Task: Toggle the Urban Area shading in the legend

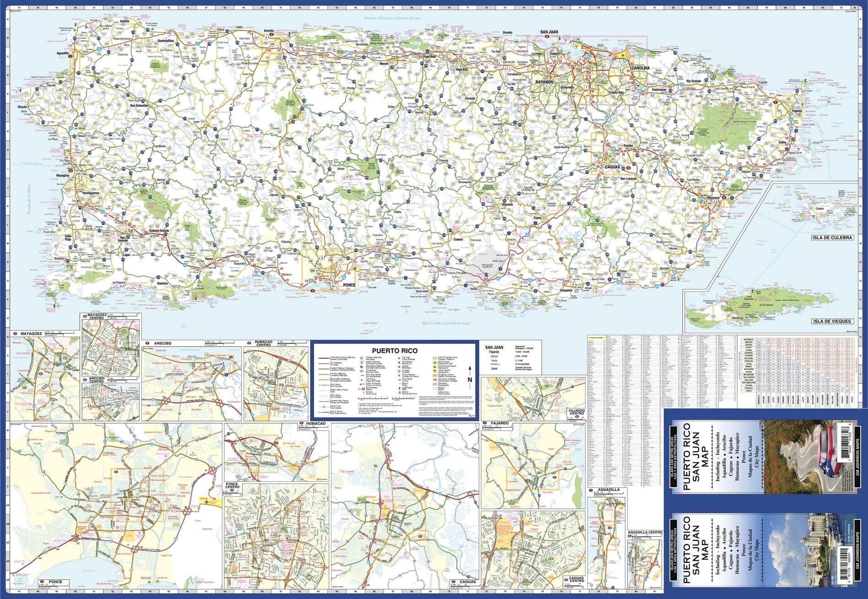Action: coord(434,392)
